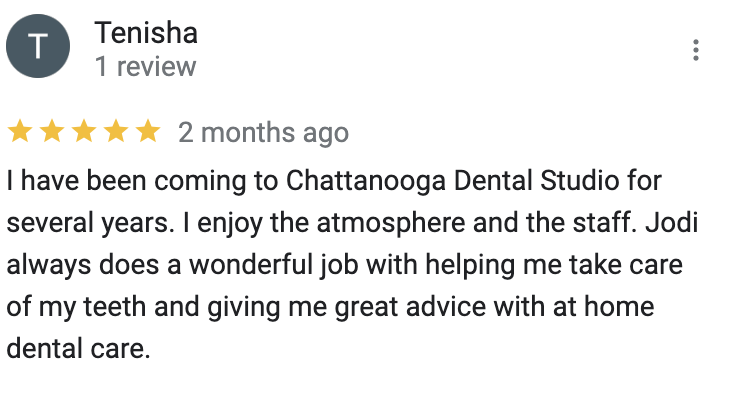Click the fifth gold star
This screenshot has height=394, width=740.
[148, 131]
